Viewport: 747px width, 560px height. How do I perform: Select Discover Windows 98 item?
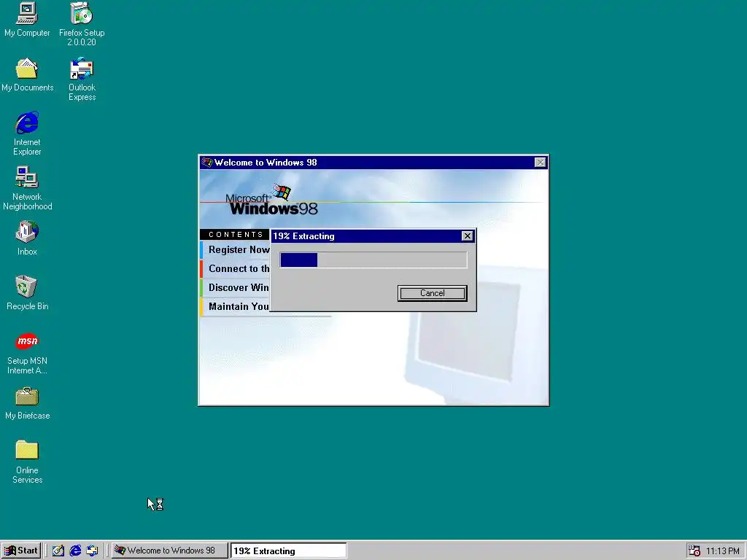[x=236, y=287]
